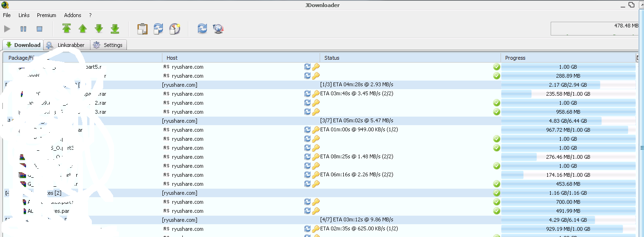Move selection to top of list

click(x=67, y=29)
